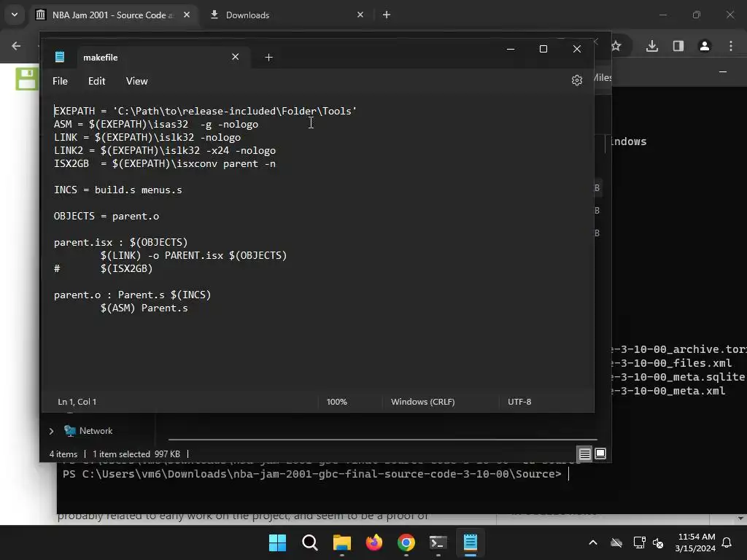Click '1 item selected 997 KB' status

click(x=136, y=454)
